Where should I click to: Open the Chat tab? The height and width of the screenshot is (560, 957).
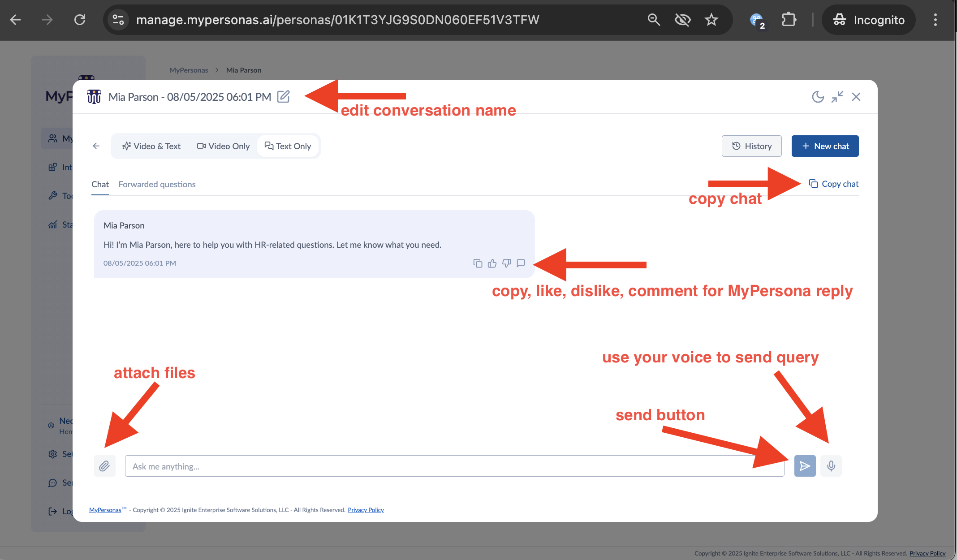[100, 184]
